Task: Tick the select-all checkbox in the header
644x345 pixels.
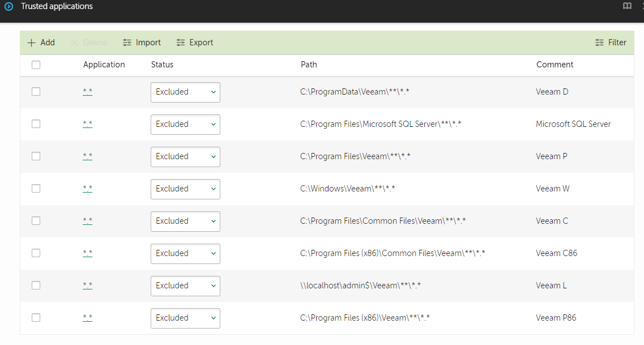Action: coord(36,65)
